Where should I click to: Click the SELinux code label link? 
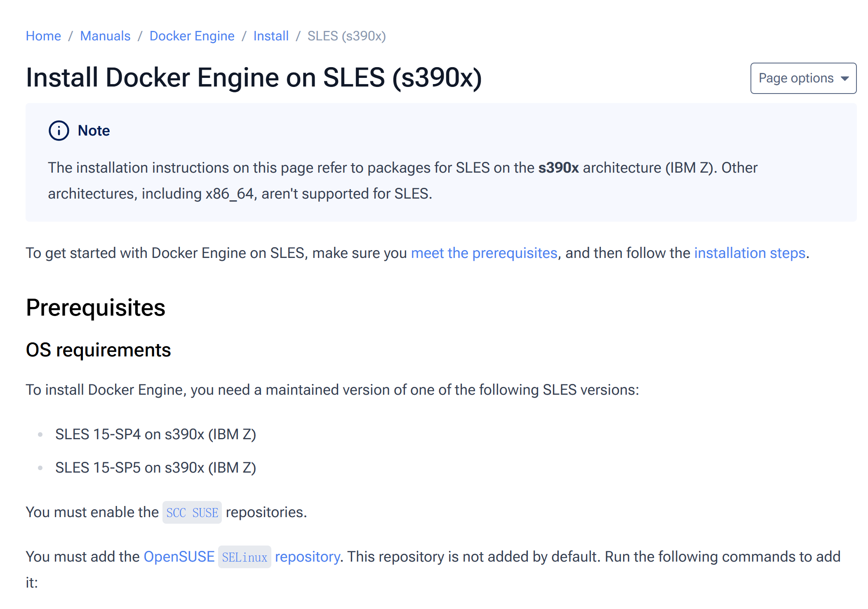(245, 557)
